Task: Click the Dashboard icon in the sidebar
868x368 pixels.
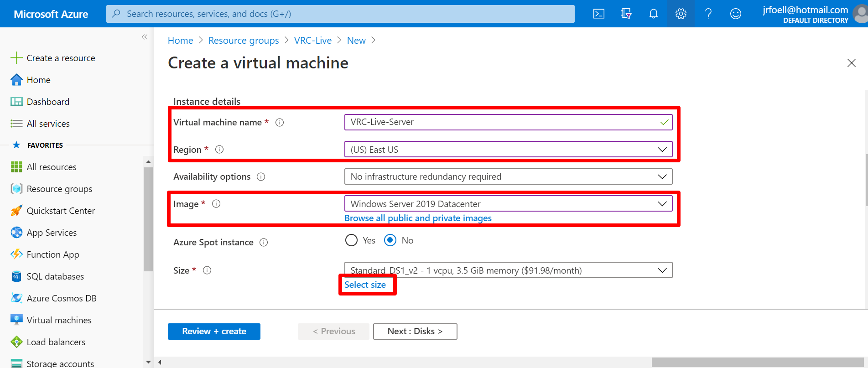Action: pyautogui.click(x=16, y=102)
